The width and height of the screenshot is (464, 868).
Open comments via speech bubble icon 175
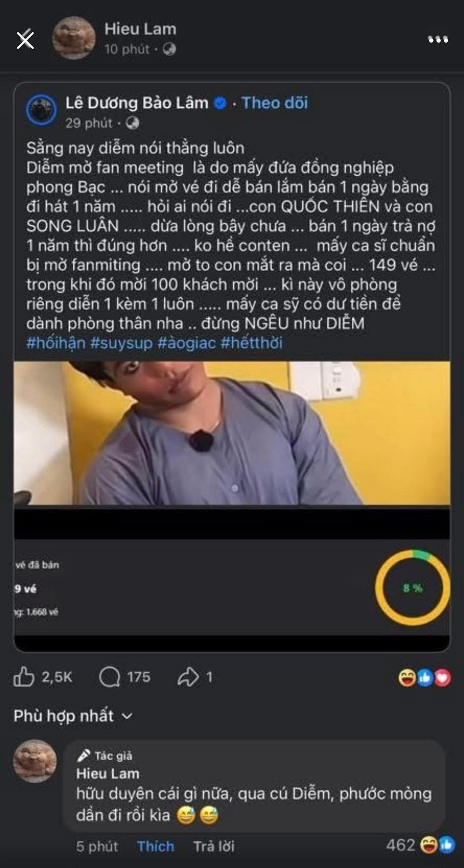point(109,677)
